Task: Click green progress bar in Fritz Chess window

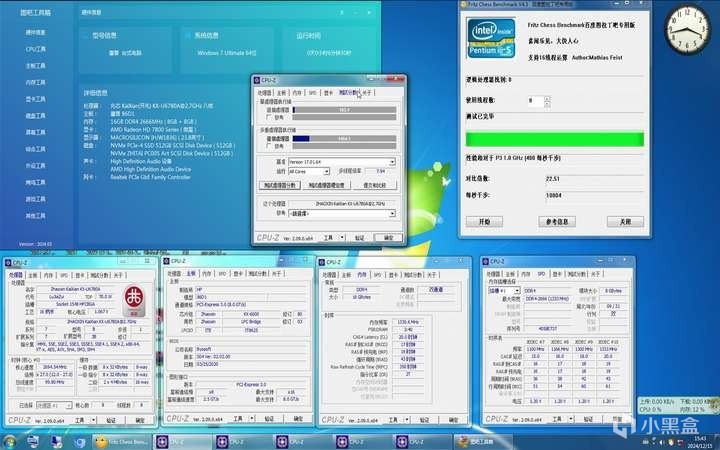Action: click(x=555, y=139)
